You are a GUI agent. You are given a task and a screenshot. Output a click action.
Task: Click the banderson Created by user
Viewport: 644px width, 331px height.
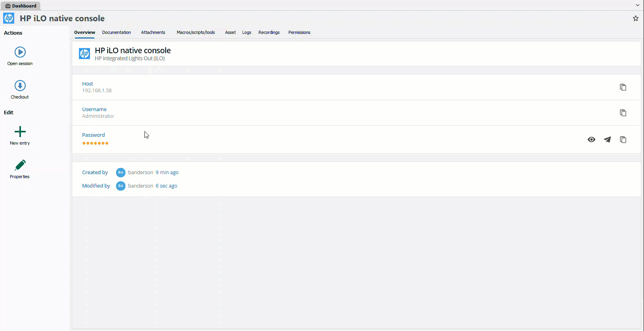pyautogui.click(x=140, y=173)
